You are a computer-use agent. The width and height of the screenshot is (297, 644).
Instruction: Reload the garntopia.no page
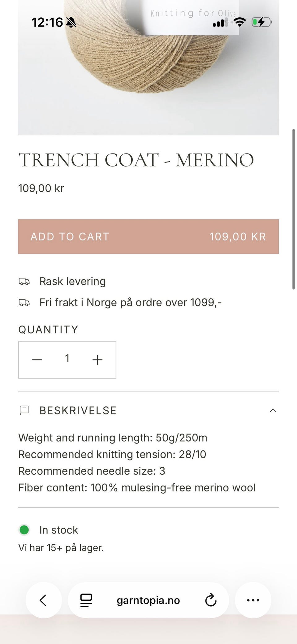pos(211,600)
